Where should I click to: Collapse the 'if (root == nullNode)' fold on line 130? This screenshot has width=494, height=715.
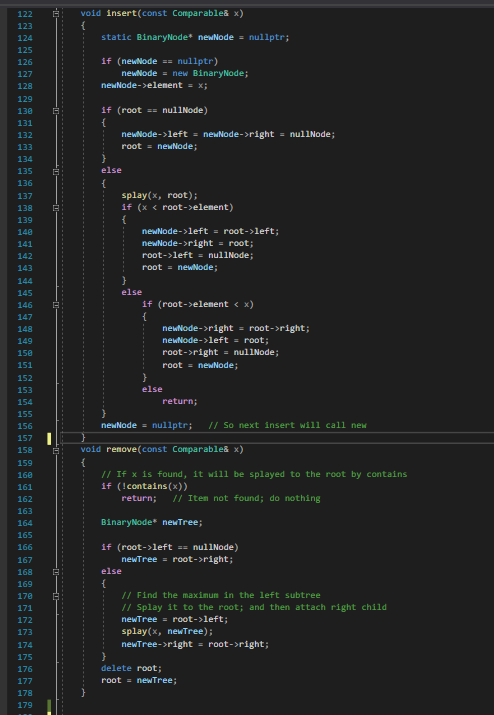(56, 111)
